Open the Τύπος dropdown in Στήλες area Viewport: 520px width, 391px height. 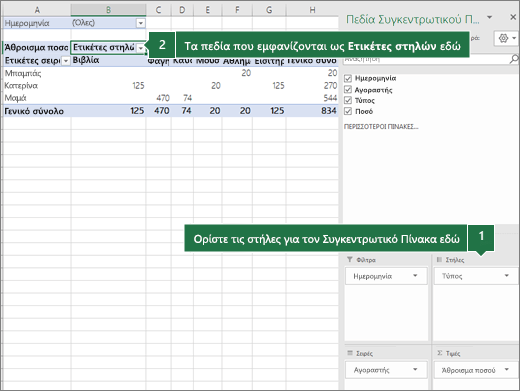pyautogui.click(x=507, y=276)
